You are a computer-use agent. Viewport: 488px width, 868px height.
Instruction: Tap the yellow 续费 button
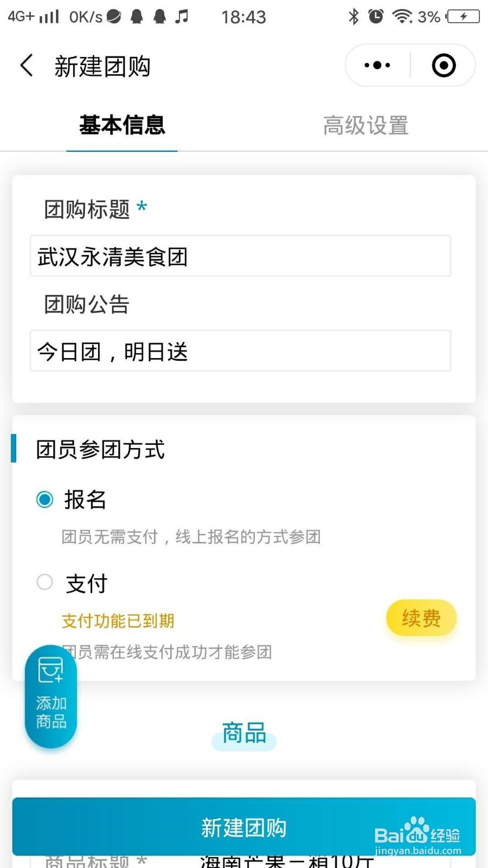pos(421,618)
